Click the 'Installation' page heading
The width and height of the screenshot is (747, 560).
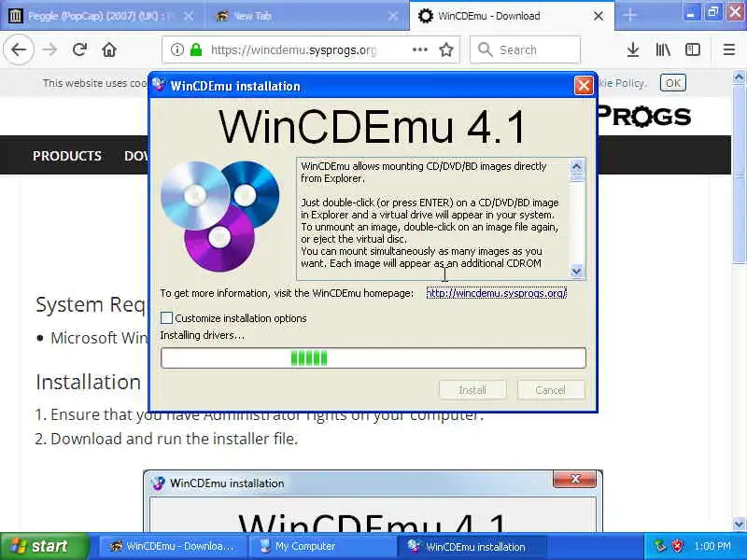[x=88, y=382]
